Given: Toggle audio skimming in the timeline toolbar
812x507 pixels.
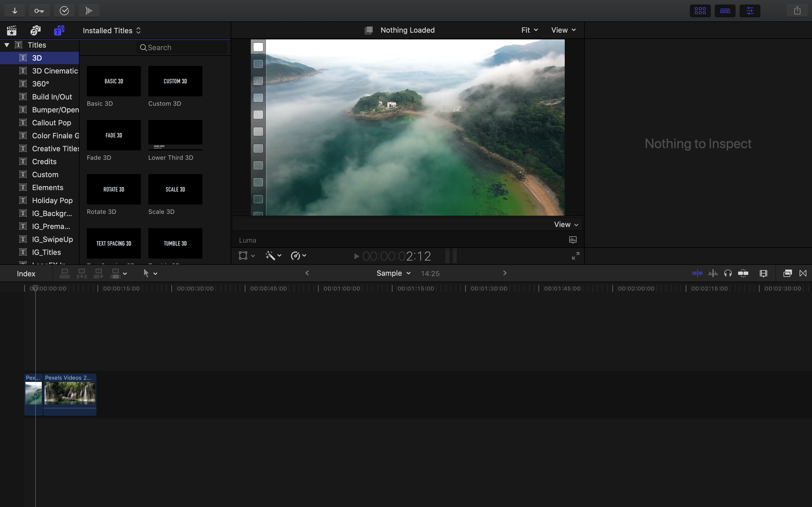Looking at the screenshot, I should [713, 273].
